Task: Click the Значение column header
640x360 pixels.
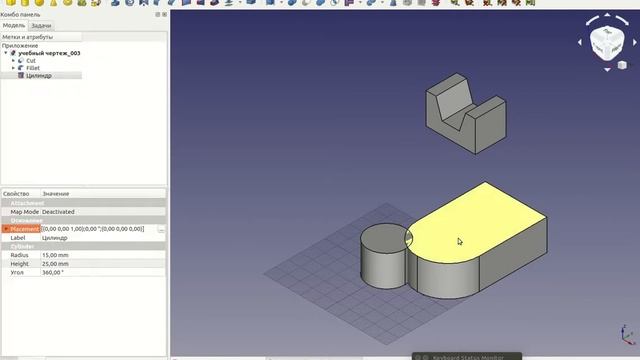Action: pos(103,193)
